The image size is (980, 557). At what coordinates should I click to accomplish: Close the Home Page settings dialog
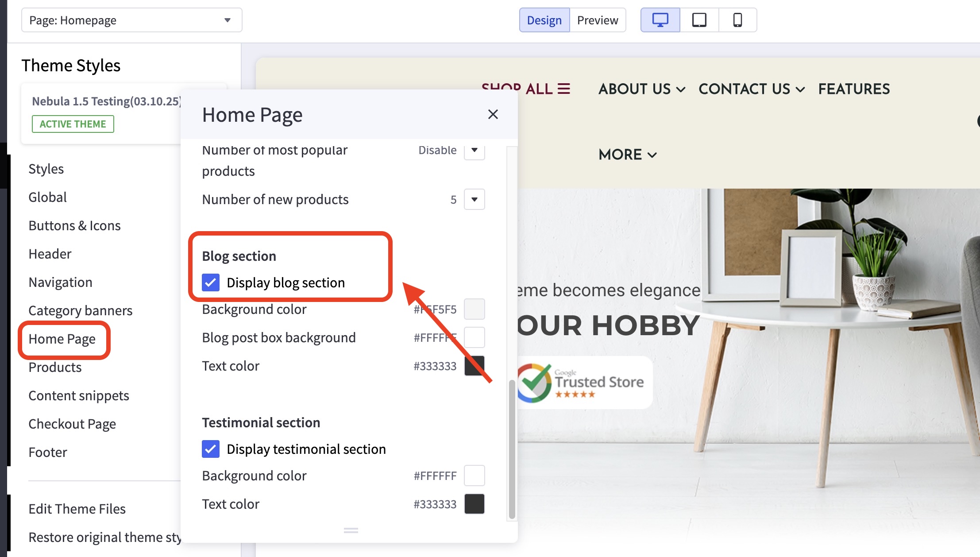[x=493, y=114]
